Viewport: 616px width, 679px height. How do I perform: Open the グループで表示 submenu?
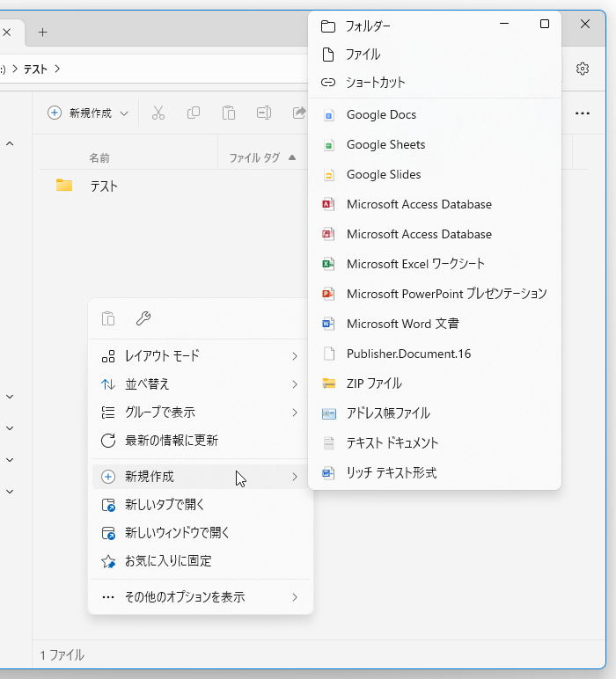pos(200,413)
